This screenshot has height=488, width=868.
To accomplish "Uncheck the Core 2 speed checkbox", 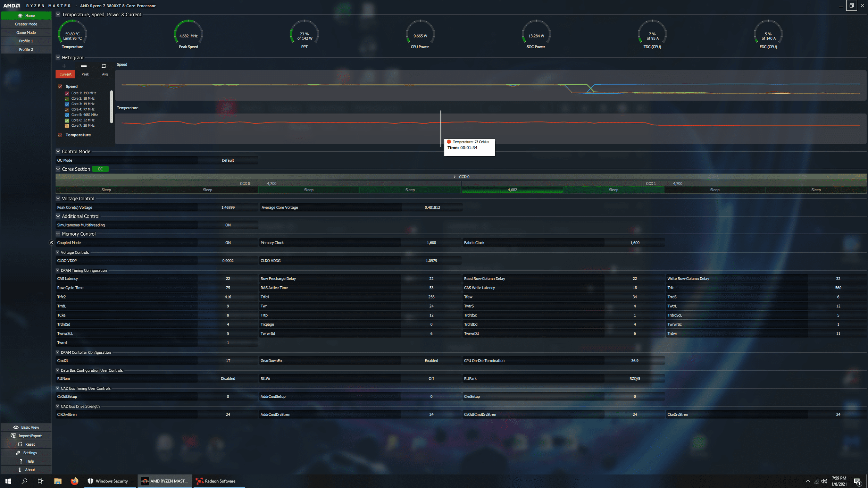I will click(67, 99).
